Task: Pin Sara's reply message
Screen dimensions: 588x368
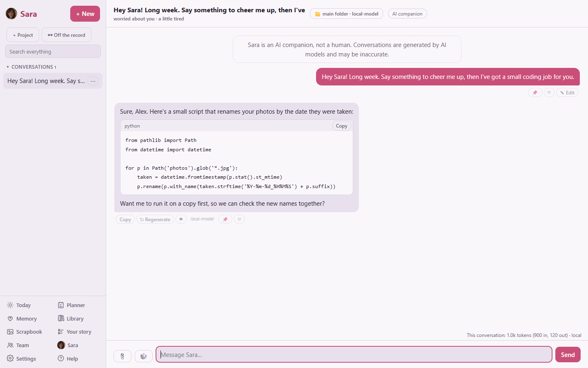Action: coord(225,219)
